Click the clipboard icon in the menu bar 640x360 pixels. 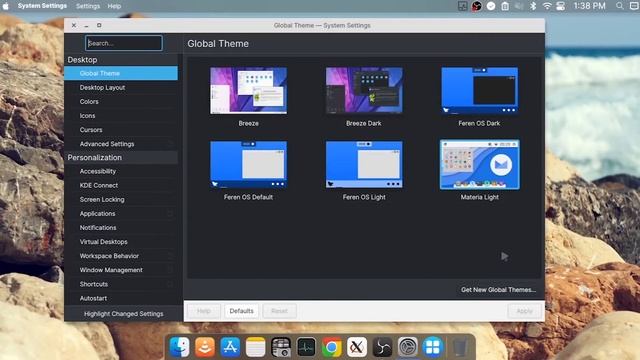pyautogui.click(x=505, y=6)
